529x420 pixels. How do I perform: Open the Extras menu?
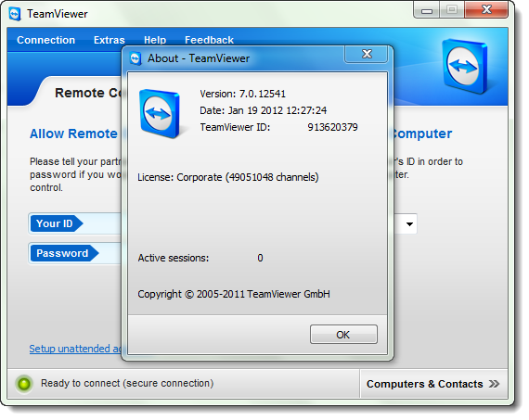[x=110, y=40]
